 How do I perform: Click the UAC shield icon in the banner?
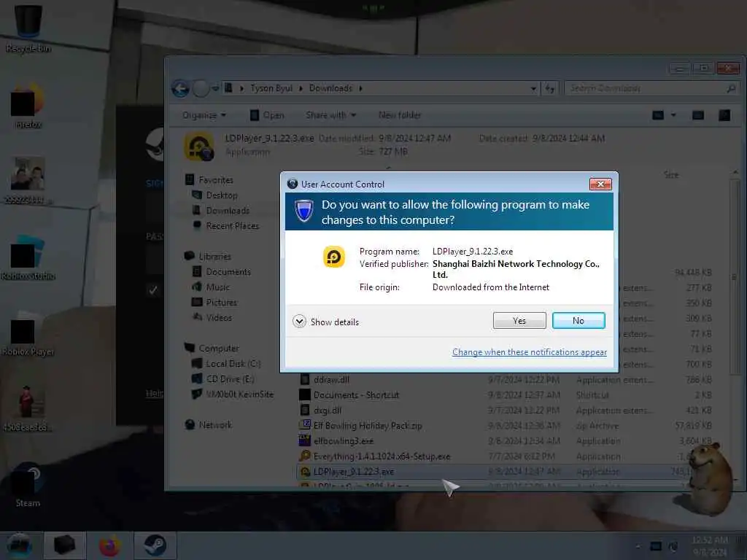303,211
